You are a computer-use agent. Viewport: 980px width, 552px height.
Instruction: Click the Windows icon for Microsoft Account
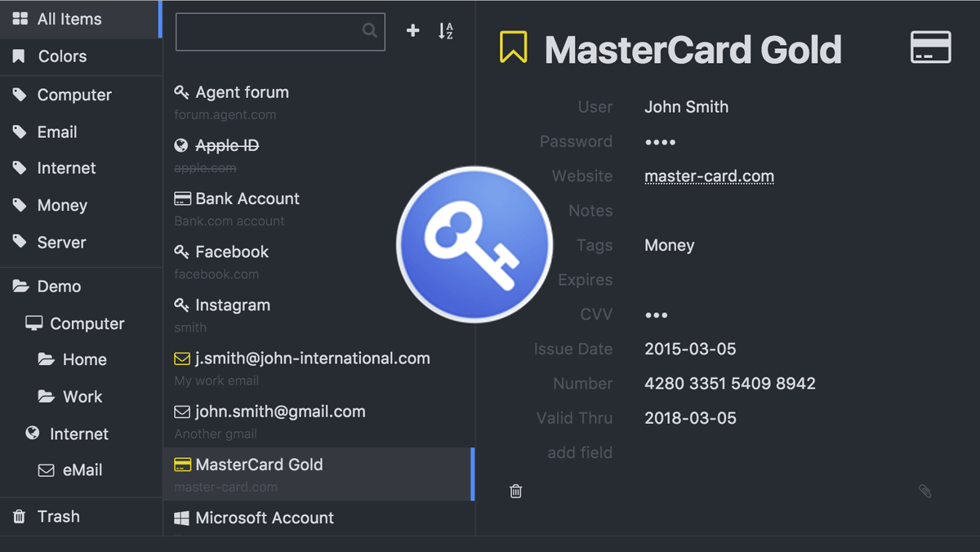[182, 518]
